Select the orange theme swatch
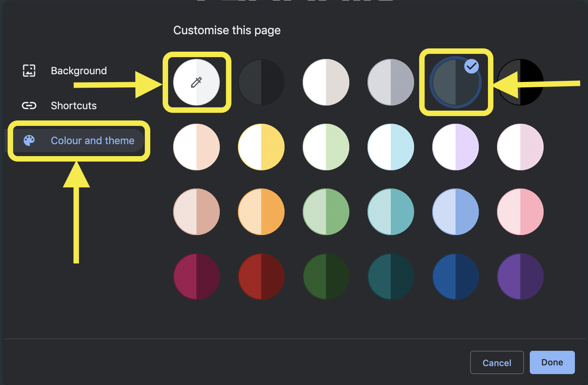This screenshot has height=385, width=588. 261,211
